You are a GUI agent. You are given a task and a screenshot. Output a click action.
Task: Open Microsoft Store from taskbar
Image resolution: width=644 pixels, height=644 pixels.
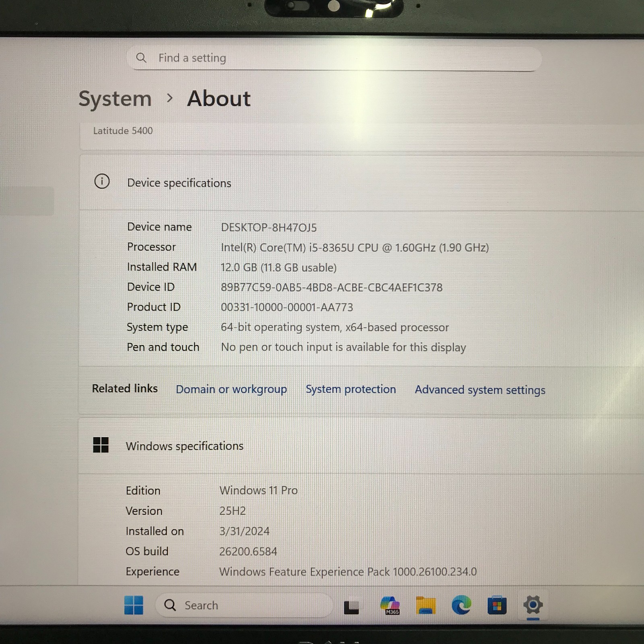click(x=497, y=605)
